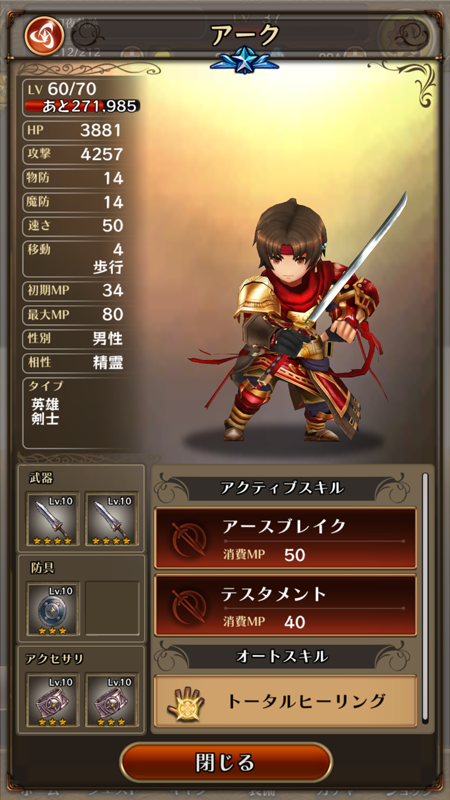The width and height of the screenshot is (450, 800).
Task: Tap the オートスキル section header
Action: tap(282, 656)
